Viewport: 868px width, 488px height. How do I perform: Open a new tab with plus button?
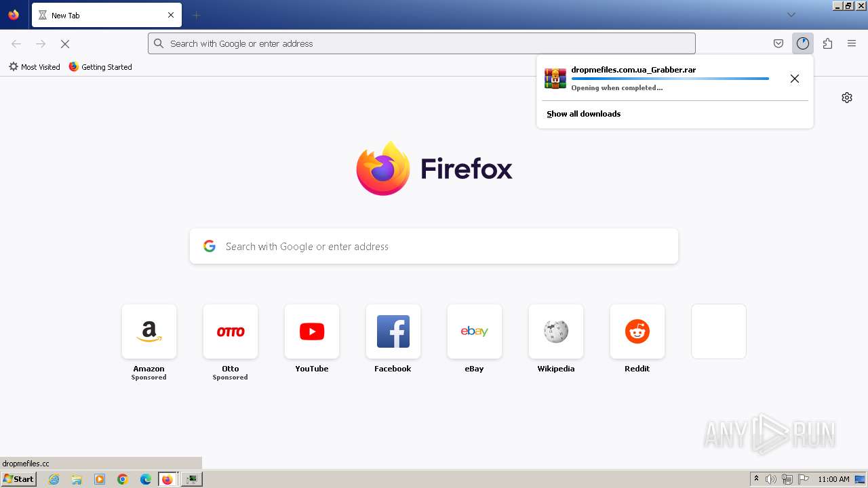coord(196,15)
